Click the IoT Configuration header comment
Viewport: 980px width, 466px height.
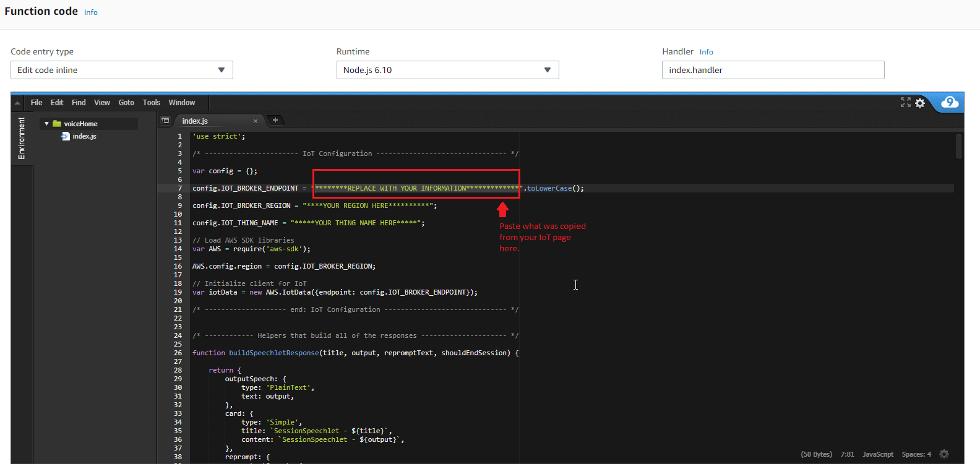pos(356,153)
